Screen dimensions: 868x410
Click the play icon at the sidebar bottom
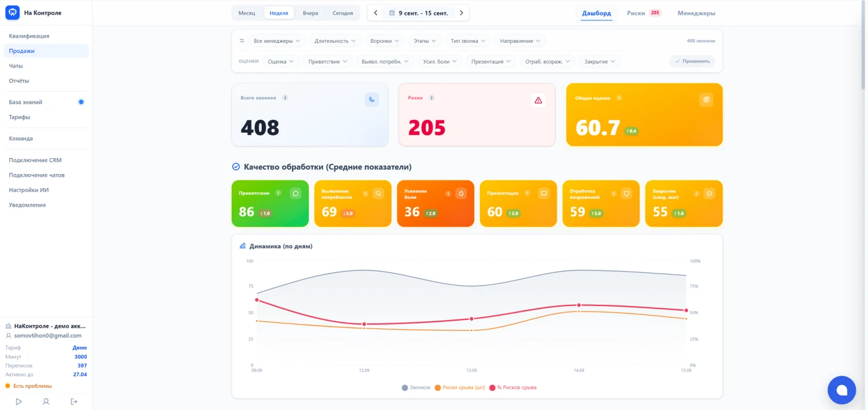click(19, 401)
